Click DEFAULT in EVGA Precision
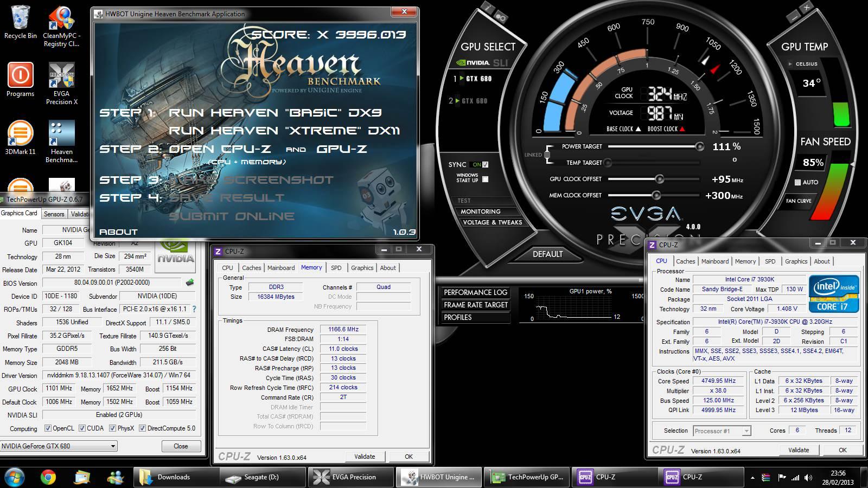Screen dimensions: 868x488 click(547, 254)
